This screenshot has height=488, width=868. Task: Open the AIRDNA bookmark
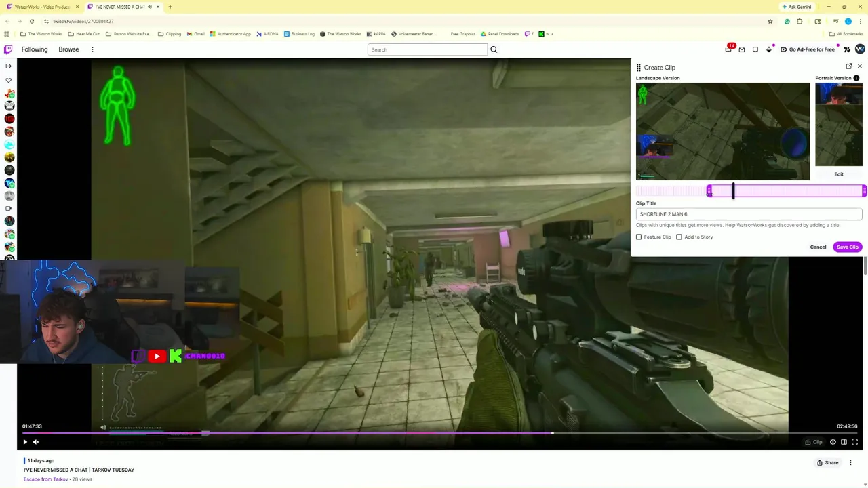tap(267, 34)
